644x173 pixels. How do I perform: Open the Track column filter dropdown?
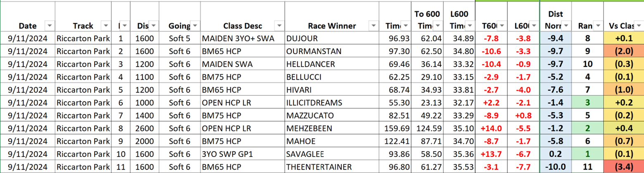(x=107, y=26)
